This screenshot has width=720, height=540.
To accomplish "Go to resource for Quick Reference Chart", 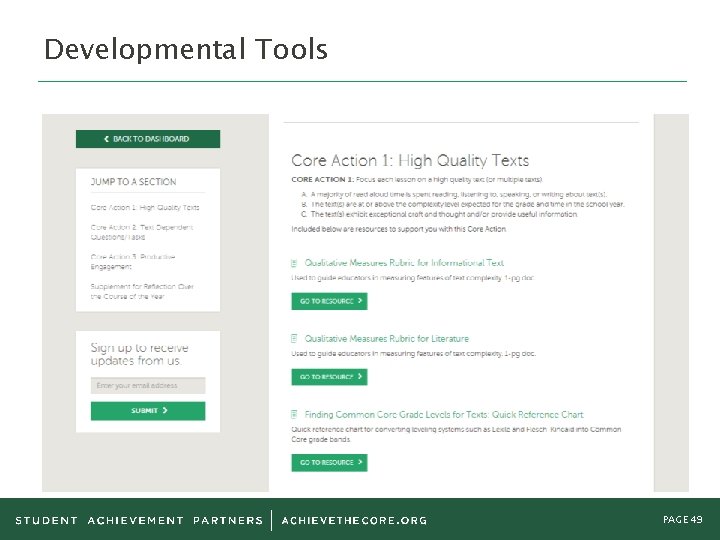I will click(329, 462).
